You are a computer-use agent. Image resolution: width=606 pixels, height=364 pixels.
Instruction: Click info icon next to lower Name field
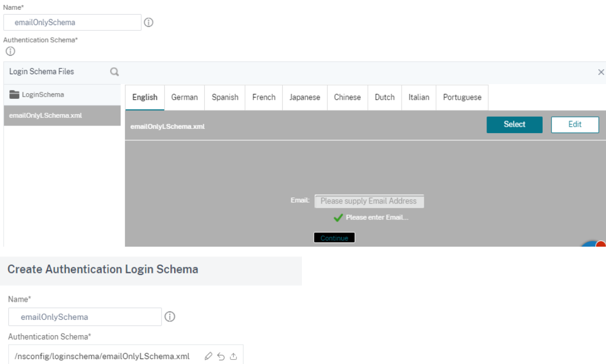coord(170,317)
